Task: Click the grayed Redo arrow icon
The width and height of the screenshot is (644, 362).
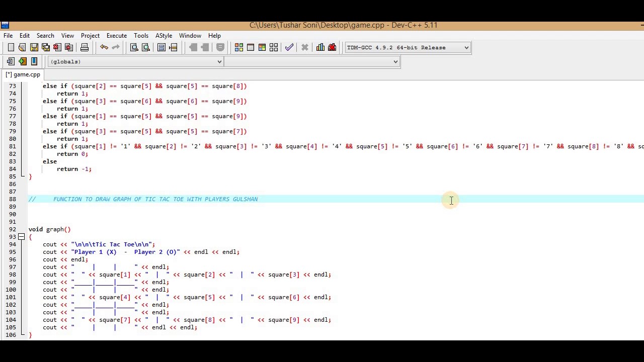Action: tap(116, 47)
